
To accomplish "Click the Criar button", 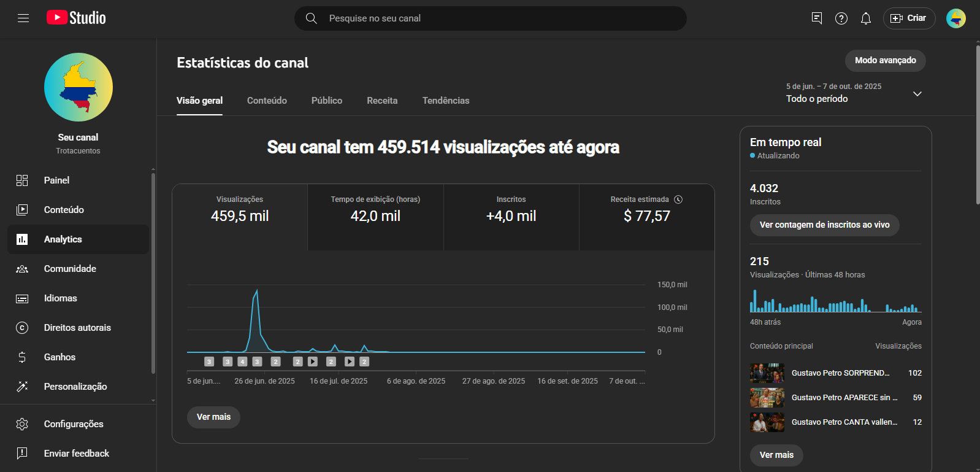I will click(909, 18).
